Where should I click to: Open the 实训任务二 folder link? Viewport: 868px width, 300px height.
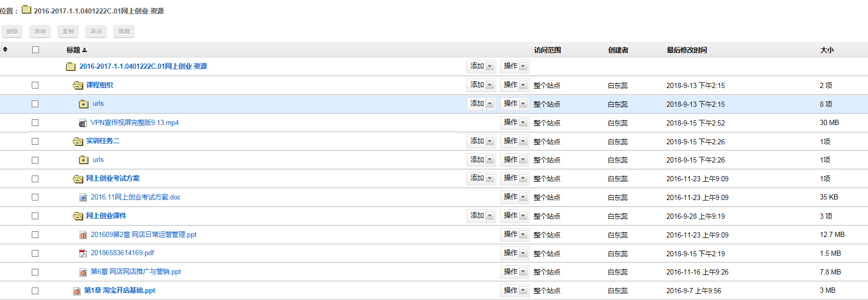103,141
